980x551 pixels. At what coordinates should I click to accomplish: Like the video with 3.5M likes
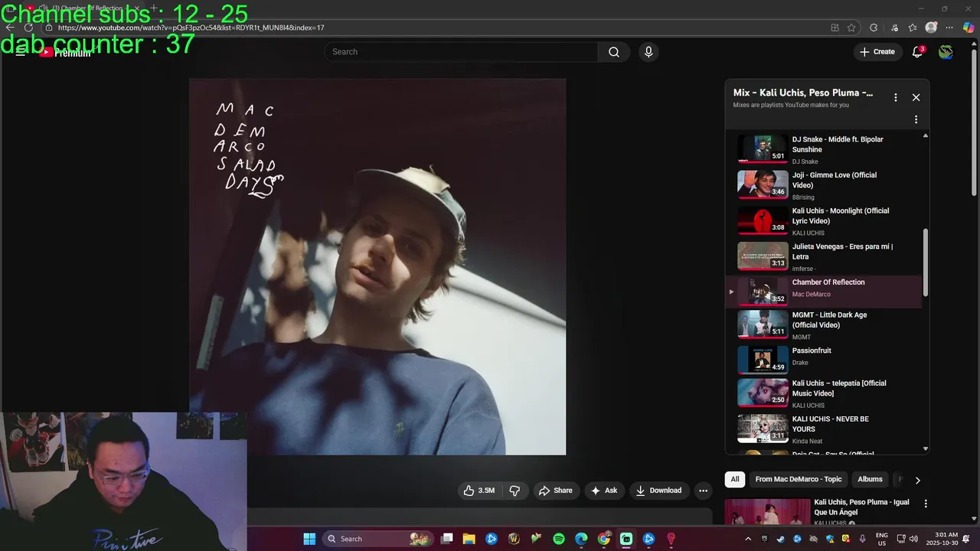coord(479,491)
